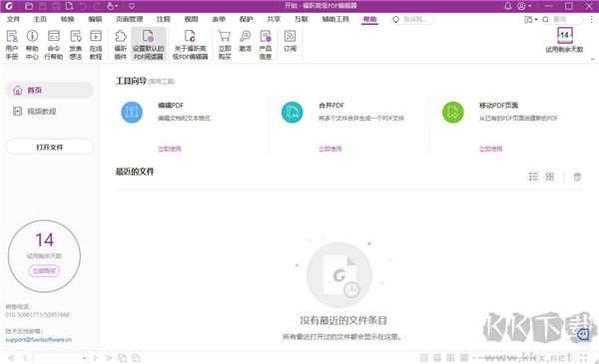599x364 pixels.
Task: Expand the Customize Quick Access Toolbar dropdown
Action: (x=132, y=6)
